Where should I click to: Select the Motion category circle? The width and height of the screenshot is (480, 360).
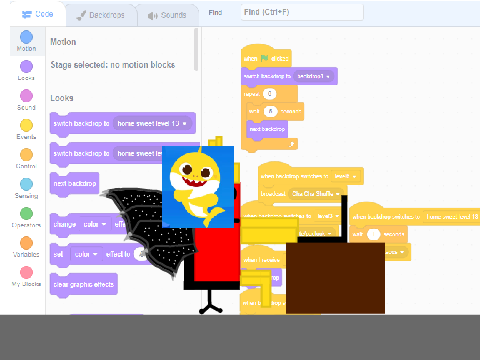(x=26, y=37)
